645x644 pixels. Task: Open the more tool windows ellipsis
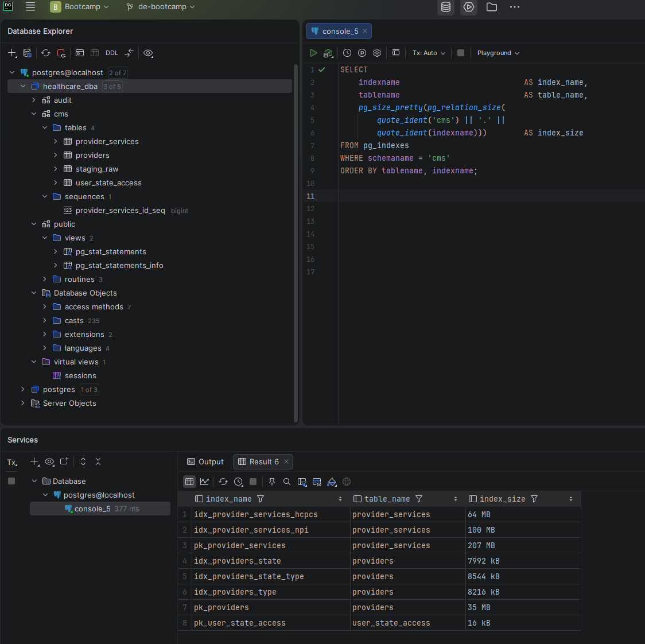coord(515,7)
